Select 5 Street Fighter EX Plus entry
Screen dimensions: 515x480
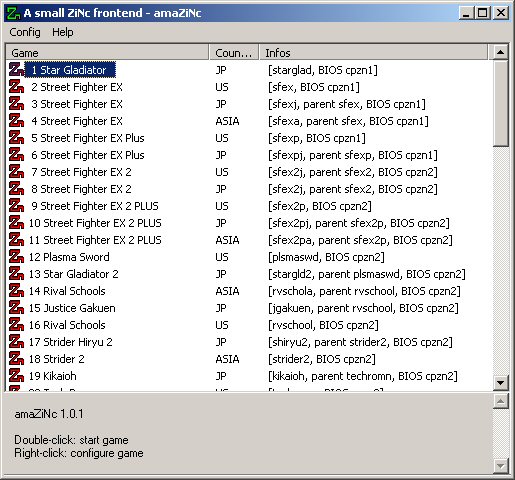pyautogui.click(x=88, y=138)
